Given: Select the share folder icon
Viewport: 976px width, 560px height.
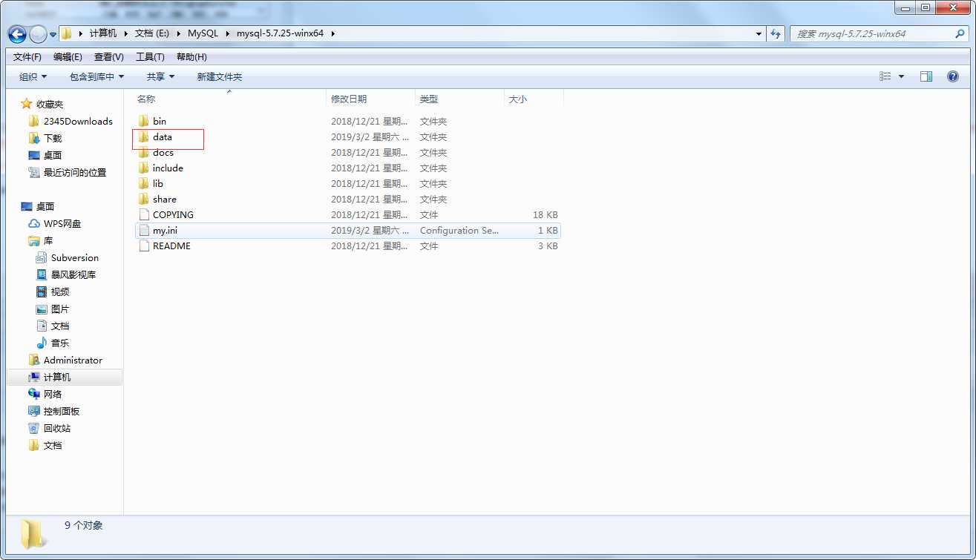Looking at the screenshot, I should [144, 199].
